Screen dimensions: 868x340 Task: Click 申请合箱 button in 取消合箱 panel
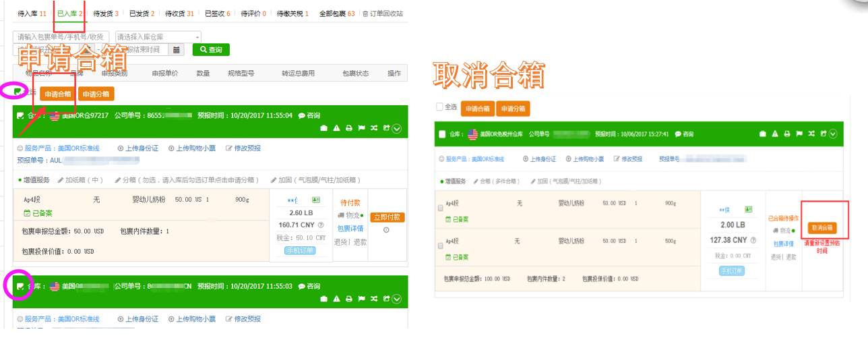coord(477,109)
